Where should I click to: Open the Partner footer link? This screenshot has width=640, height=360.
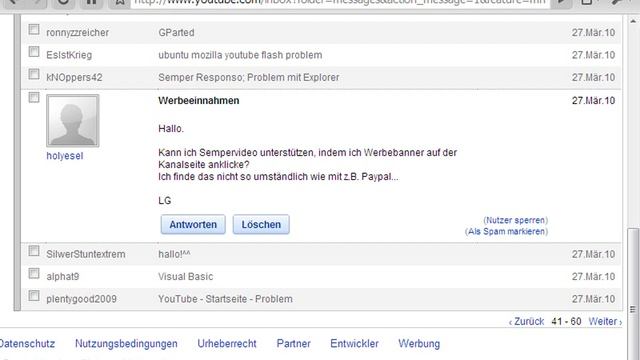coord(293,344)
